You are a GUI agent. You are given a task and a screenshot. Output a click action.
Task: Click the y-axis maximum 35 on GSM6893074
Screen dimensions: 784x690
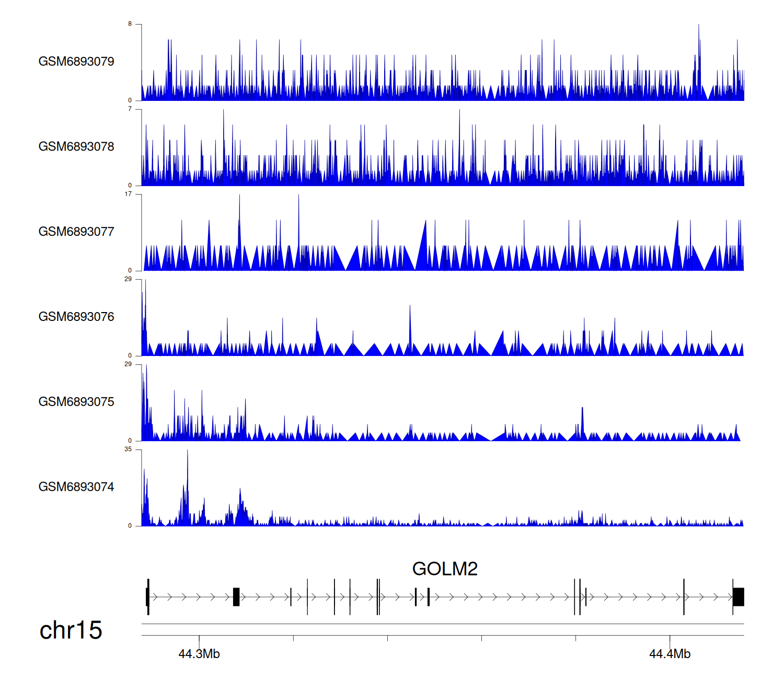(x=128, y=450)
